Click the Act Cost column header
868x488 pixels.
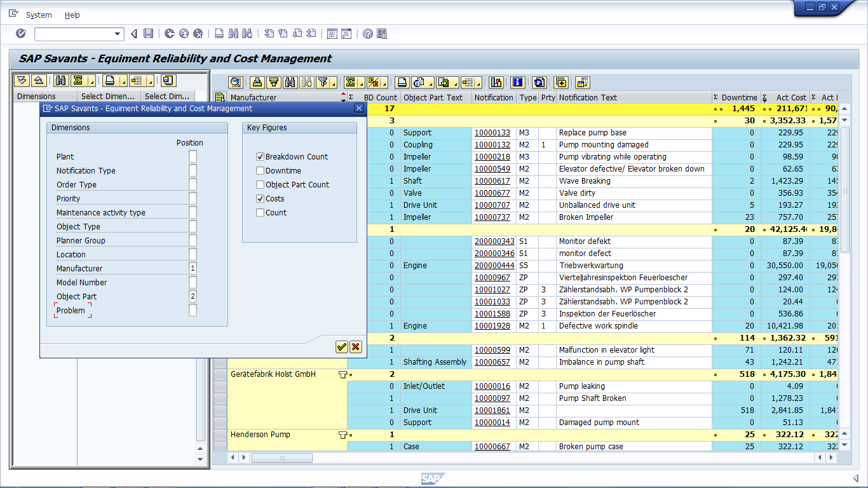[x=785, y=97]
